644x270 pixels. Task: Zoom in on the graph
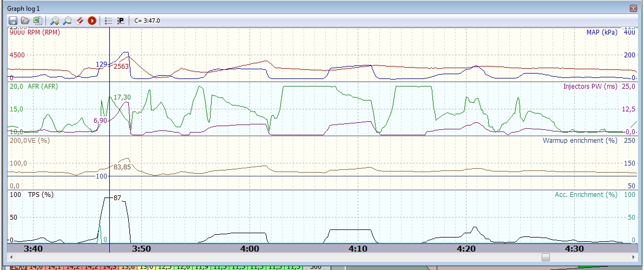pyautogui.click(x=54, y=21)
